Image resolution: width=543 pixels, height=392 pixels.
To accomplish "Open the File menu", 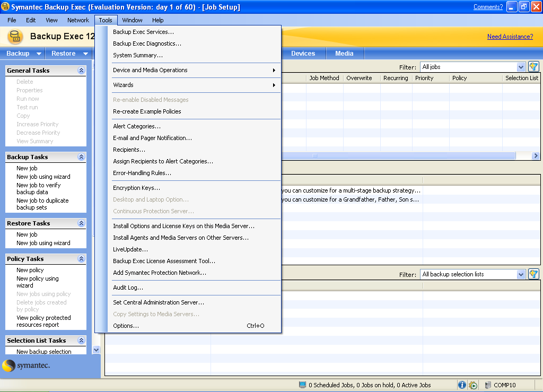I will [12, 20].
